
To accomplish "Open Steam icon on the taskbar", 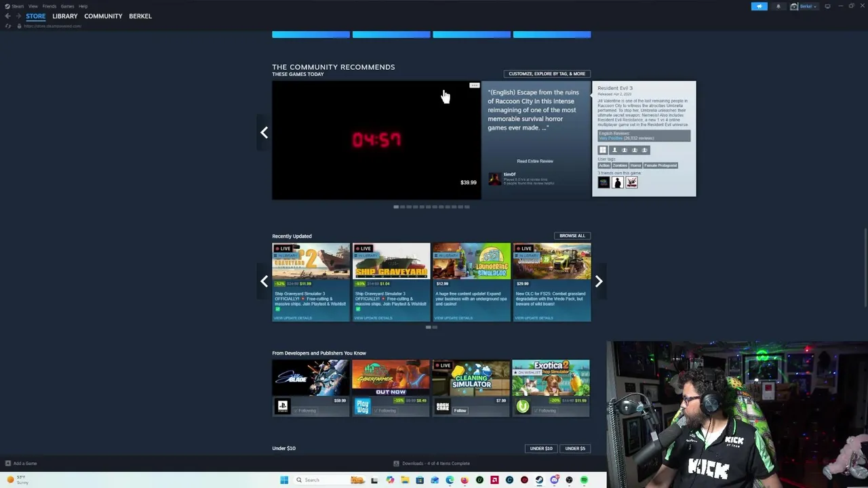I will (x=539, y=480).
